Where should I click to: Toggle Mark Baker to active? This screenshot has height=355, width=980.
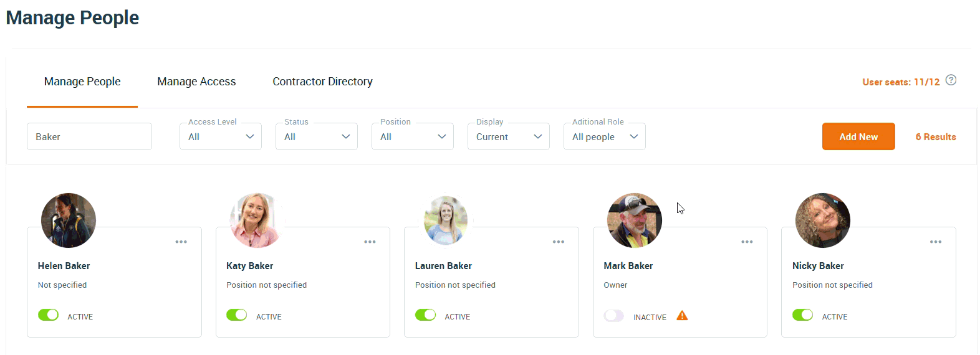(x=614, y=316)
